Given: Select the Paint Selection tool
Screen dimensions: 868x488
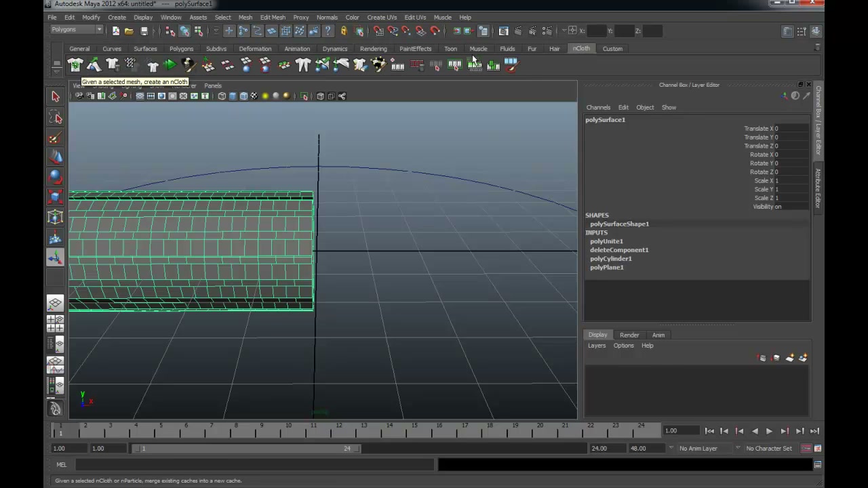Looking at the screenshot, I should (x=56, y=138).
